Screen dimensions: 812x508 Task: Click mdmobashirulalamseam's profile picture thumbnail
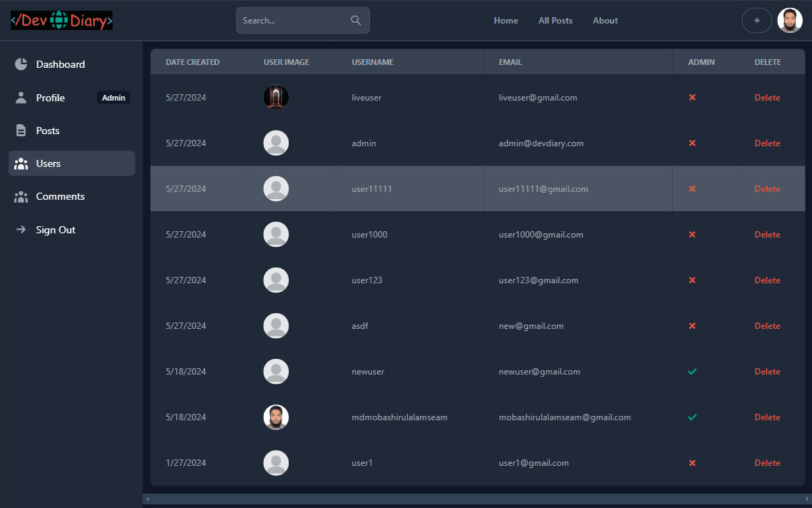click(276, 417)
